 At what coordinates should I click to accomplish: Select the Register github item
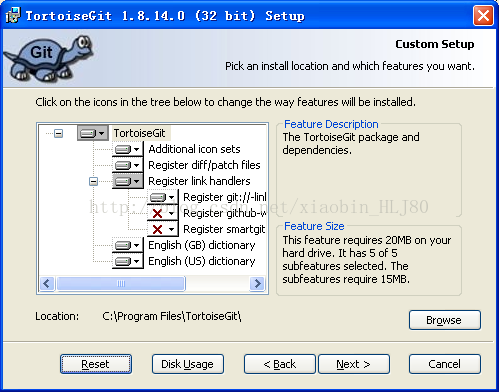pos(225,213)
